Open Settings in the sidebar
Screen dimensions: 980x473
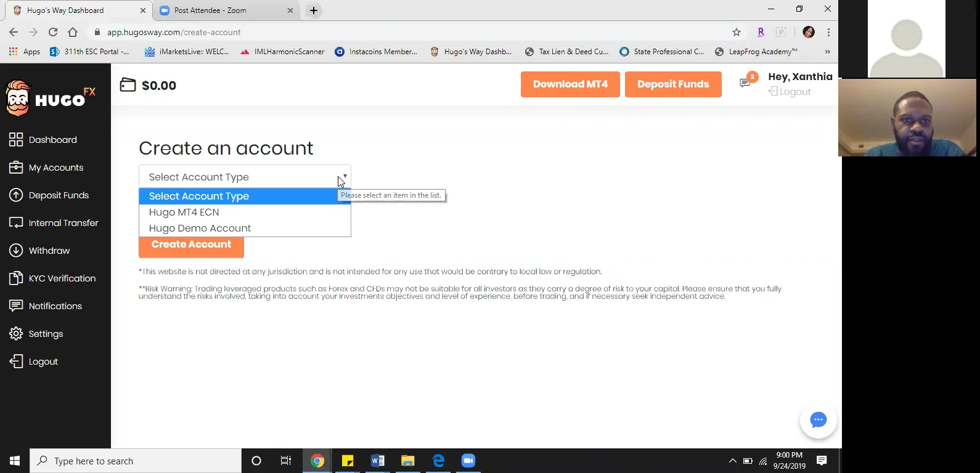pos(36,334)
